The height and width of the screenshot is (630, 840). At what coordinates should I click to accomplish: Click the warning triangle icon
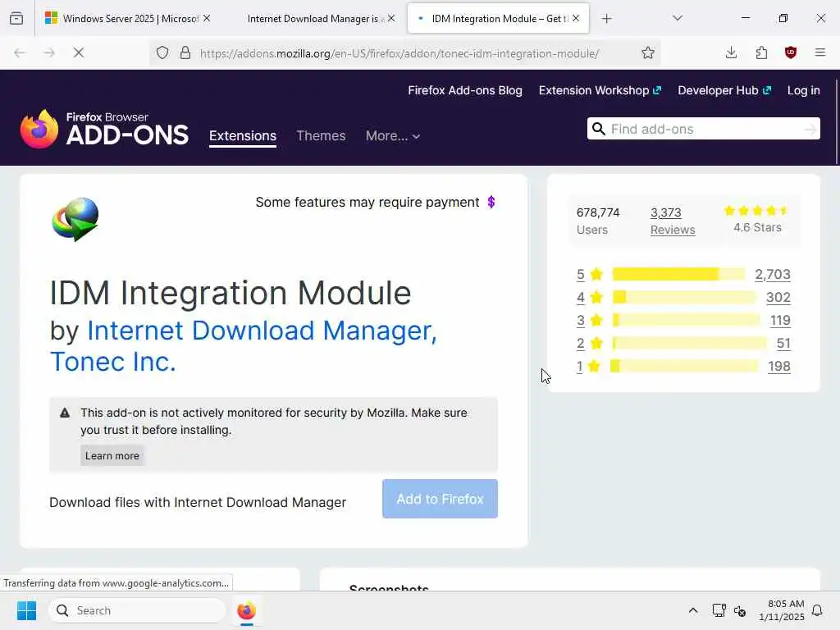[65, 413]
